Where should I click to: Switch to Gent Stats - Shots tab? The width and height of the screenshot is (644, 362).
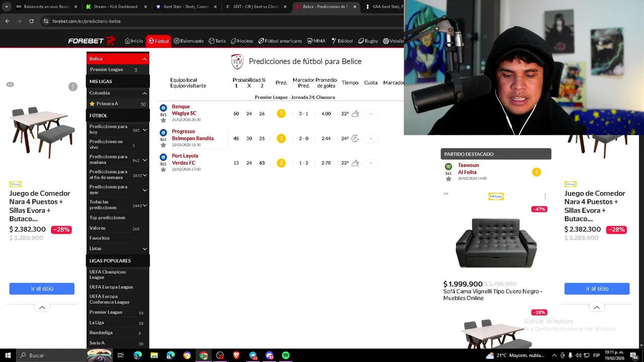(185, 7)
